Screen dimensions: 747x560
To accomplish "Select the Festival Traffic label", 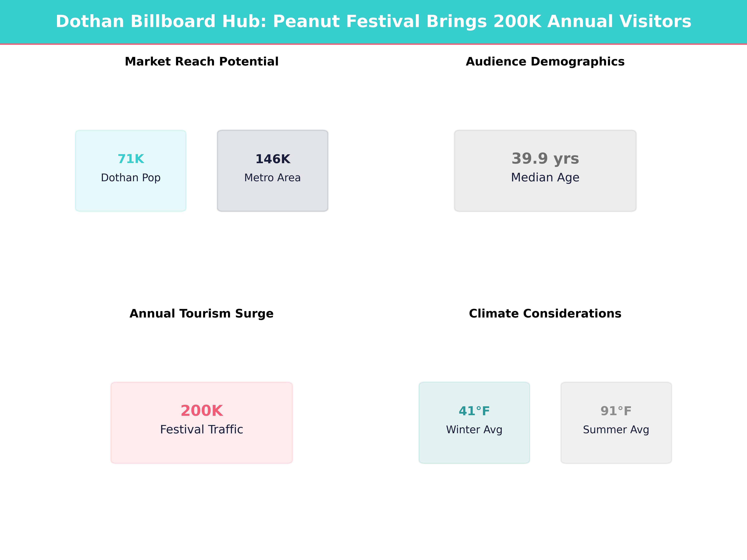I will [202, 429].
